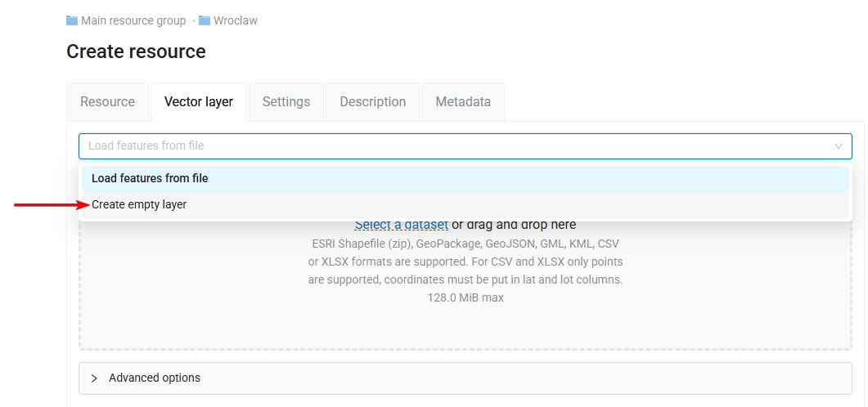Click the Wroclaw folder icon

click(x=205, y=20)
